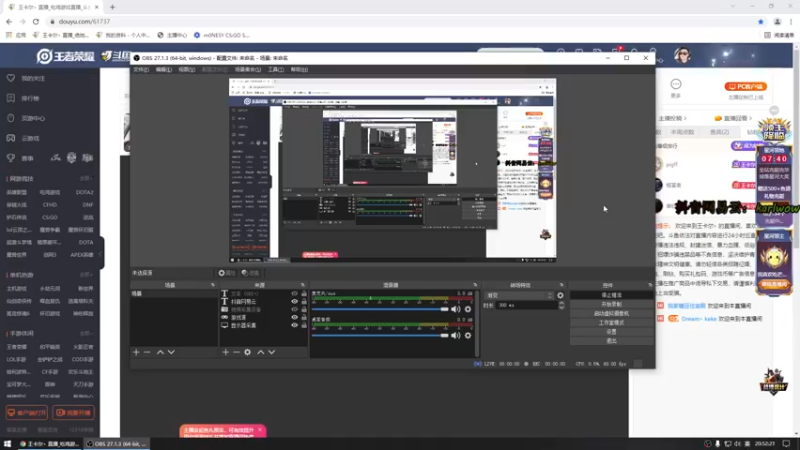
Task: Open the 滤镜 filters button above Sources
Action: tap(251, 273)
